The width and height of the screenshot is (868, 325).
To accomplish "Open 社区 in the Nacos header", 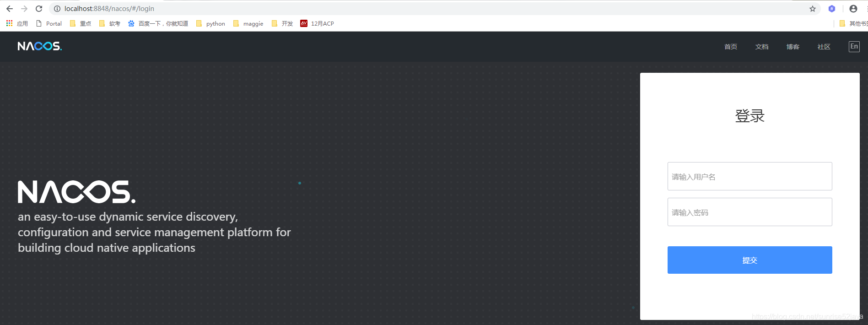I will [824, 47].
